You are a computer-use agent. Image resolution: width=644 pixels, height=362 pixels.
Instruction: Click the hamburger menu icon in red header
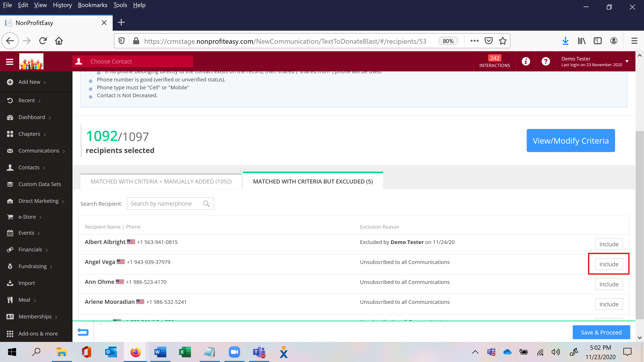tap(10, 62)
